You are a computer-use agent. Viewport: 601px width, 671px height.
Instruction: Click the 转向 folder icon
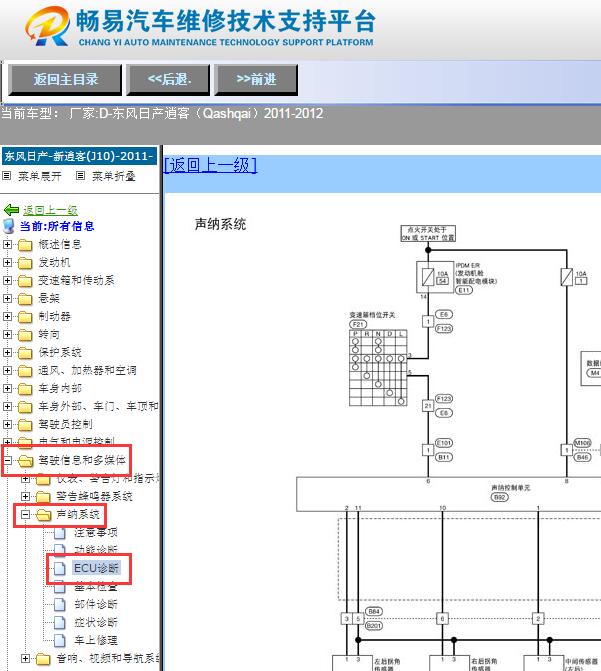click(25, 335)
